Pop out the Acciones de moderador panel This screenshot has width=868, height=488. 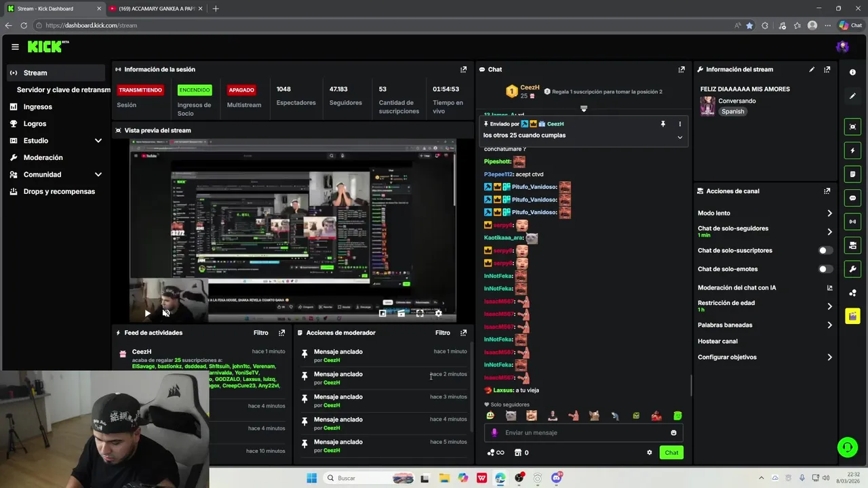(464, 333)
